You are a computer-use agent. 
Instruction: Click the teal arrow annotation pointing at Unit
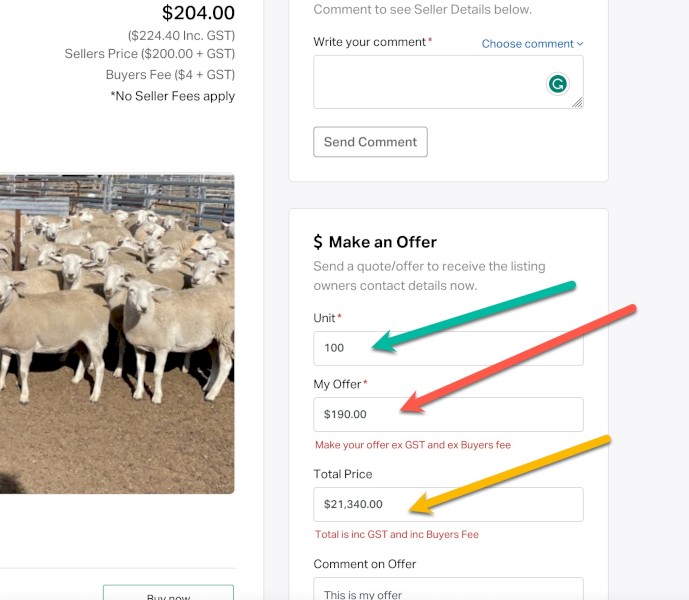click(474, 316)
